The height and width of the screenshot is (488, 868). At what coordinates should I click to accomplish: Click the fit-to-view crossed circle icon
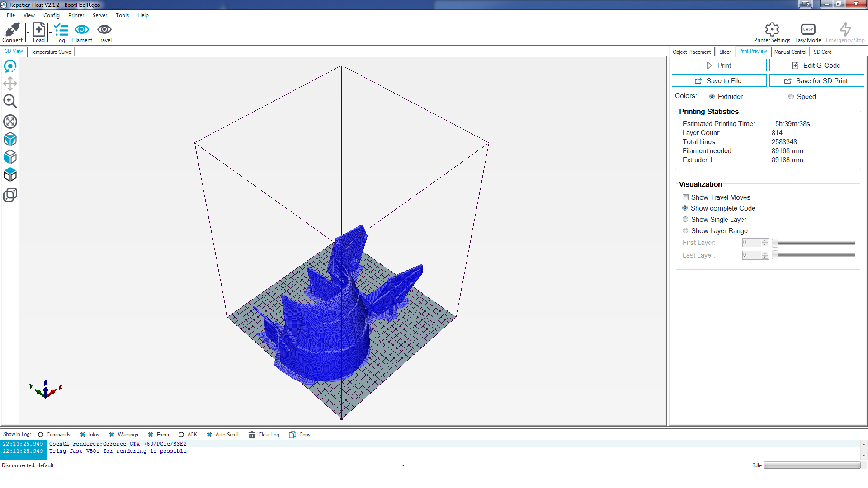coord(10,122)
